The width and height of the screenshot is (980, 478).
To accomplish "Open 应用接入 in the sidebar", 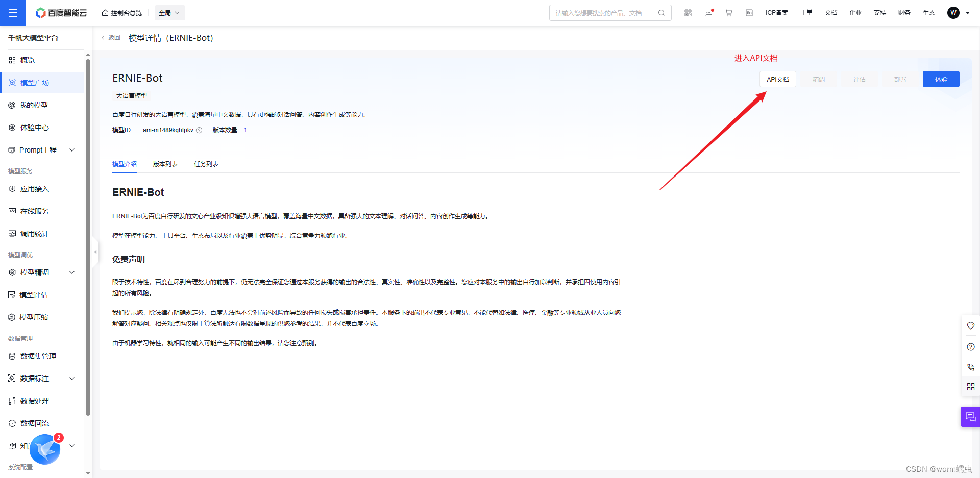I will pos(42,189).
